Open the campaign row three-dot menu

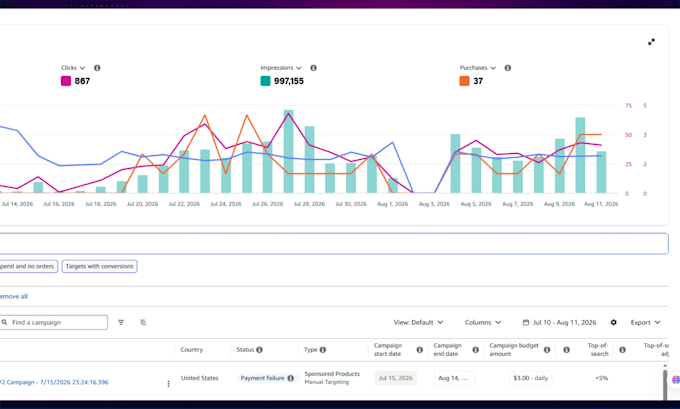(x=168, y=384)
